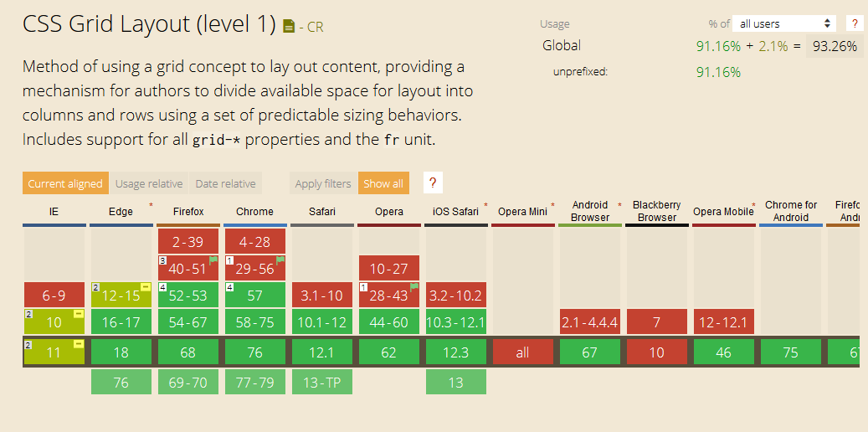Click the yellow prefix badge in Edge 12-15
Viewport: 868px width, 432px height.
(146, 287)
